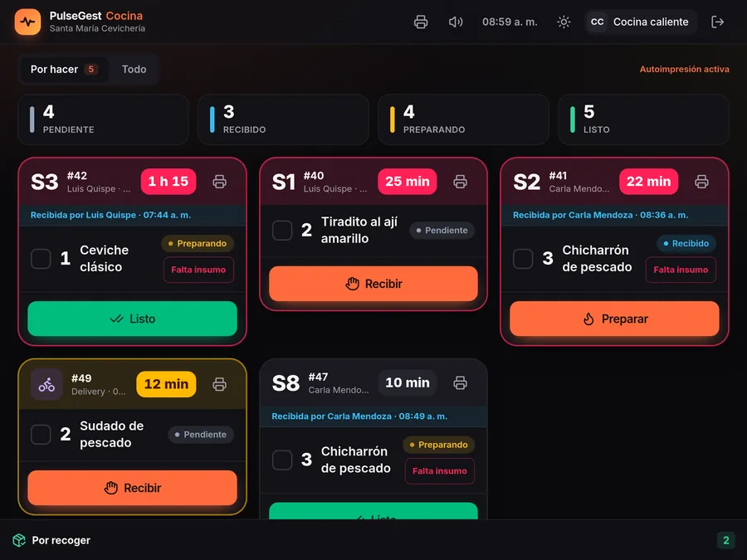Report Falta insumo on order S2
The height and width of the screenshot is (560, 747).
(681, 270)
